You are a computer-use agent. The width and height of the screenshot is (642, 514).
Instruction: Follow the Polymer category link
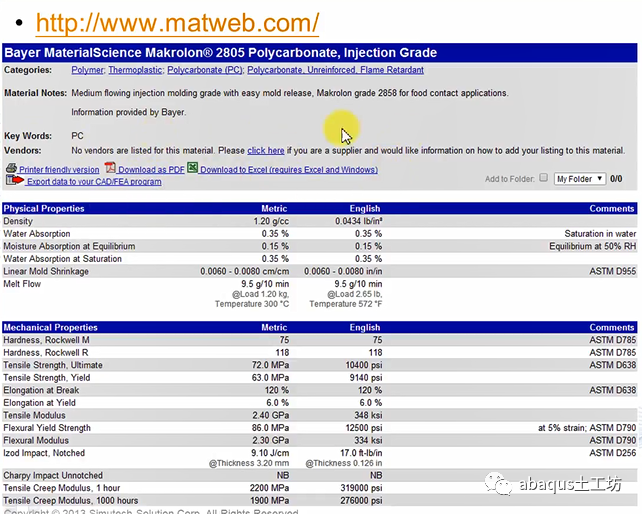point(88,70)
